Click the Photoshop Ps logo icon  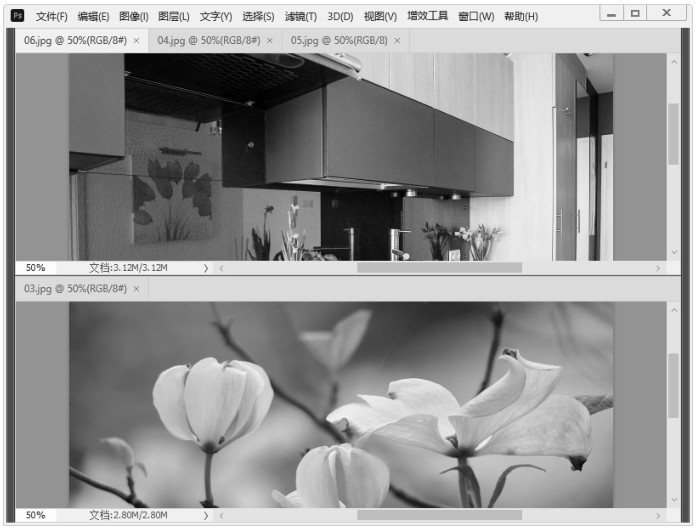[18, 16]
